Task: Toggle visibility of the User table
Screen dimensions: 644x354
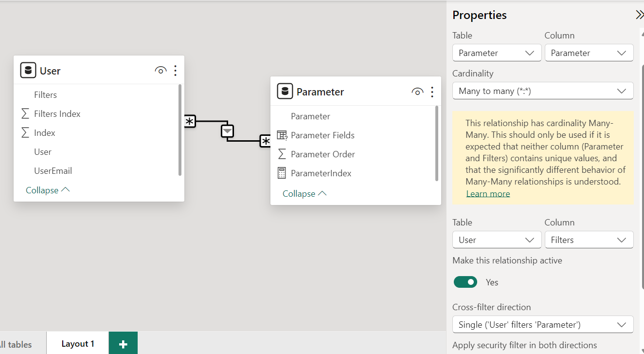Action: (x=161, y=71)
